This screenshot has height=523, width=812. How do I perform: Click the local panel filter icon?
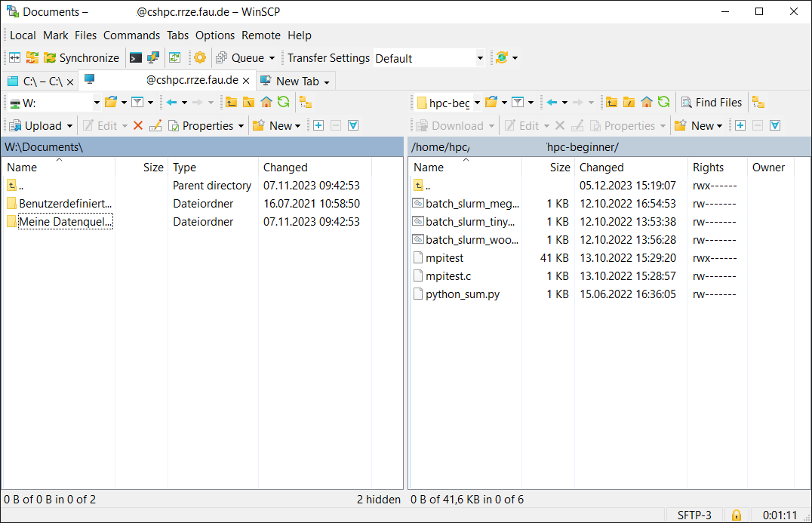pyautogui.click(x=137, y=102)
